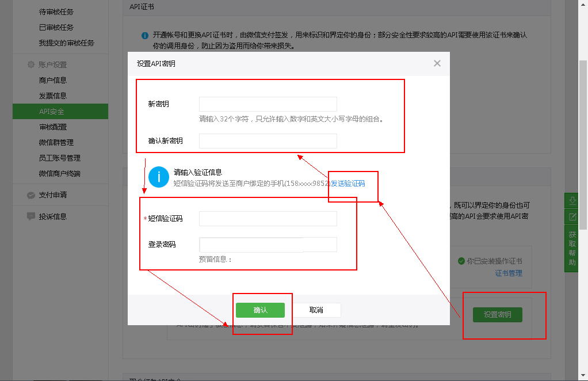Go to 审核配置 in the sidebar
The image size is (588, 381).
coord(53,127)
